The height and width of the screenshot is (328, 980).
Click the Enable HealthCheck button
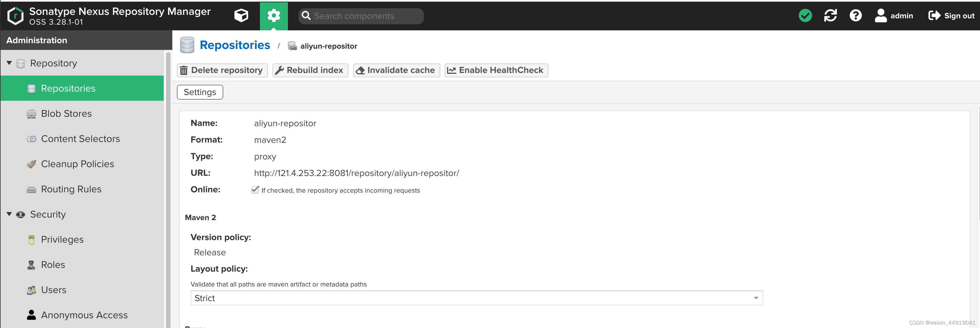click(x=496, y=70)
